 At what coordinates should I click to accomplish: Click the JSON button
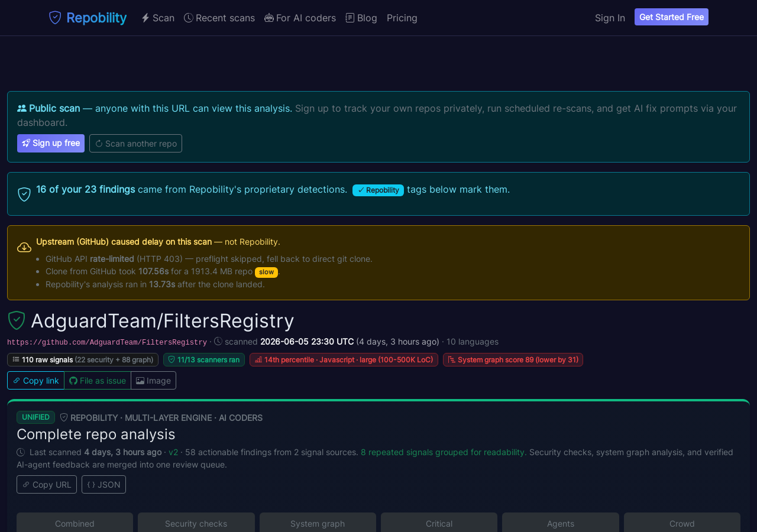(103, 484)
